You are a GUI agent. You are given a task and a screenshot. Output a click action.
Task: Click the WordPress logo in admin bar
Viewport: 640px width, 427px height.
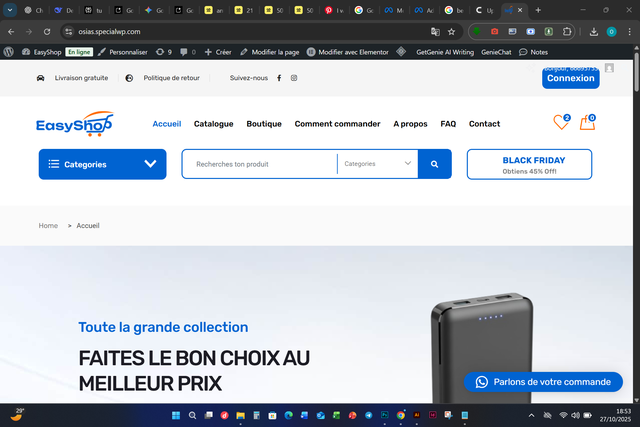pos(9,52)
